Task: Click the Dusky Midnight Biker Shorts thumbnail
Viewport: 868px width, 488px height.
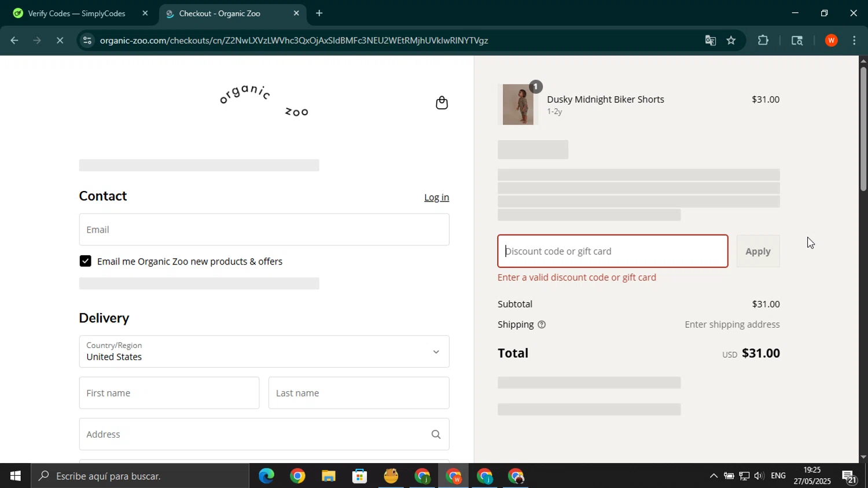Action: pos(518,105)
